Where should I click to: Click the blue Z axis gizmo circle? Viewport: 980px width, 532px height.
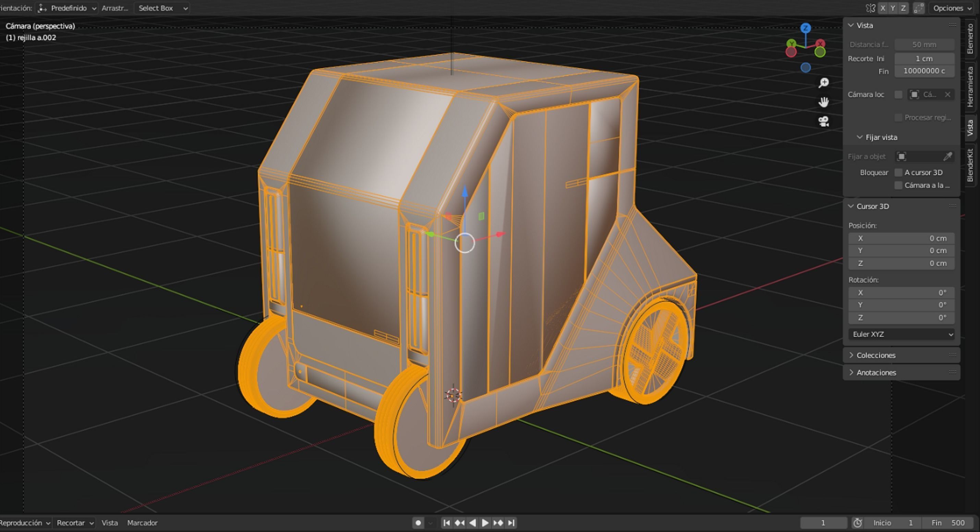tap(806, 28)
